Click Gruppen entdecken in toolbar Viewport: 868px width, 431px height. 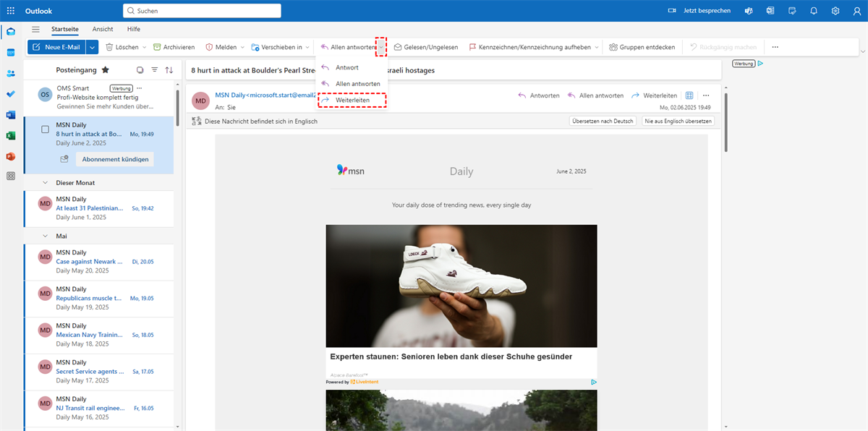pos(642,47)
